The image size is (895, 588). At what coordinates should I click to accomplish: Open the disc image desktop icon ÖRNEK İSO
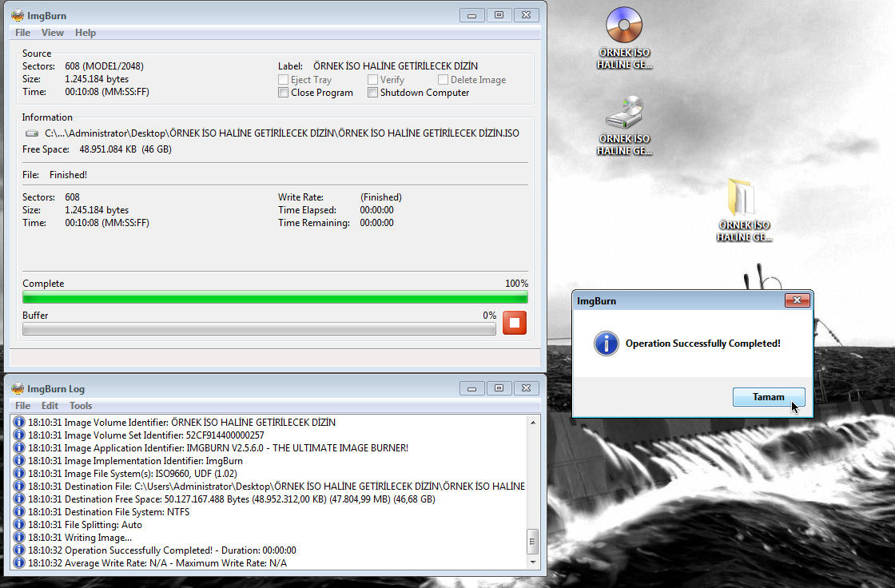pos(624,38)
